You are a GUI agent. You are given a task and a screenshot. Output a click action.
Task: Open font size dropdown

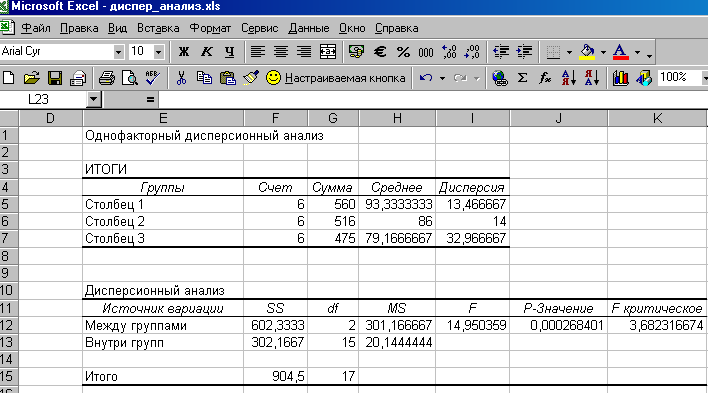158,52
